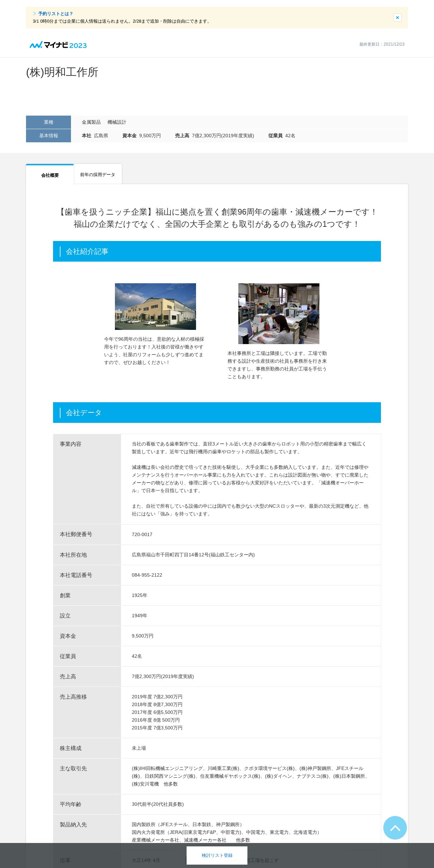Click the 検討リスト登録 button
434x868 pixels.
pyautogui.click(x=217, y=855)
